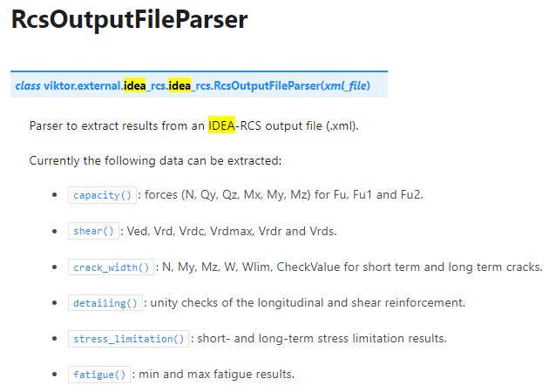549x392 pixels.
Task: Click the second highlighted idea in the class path
Action: tap(180, 85)
